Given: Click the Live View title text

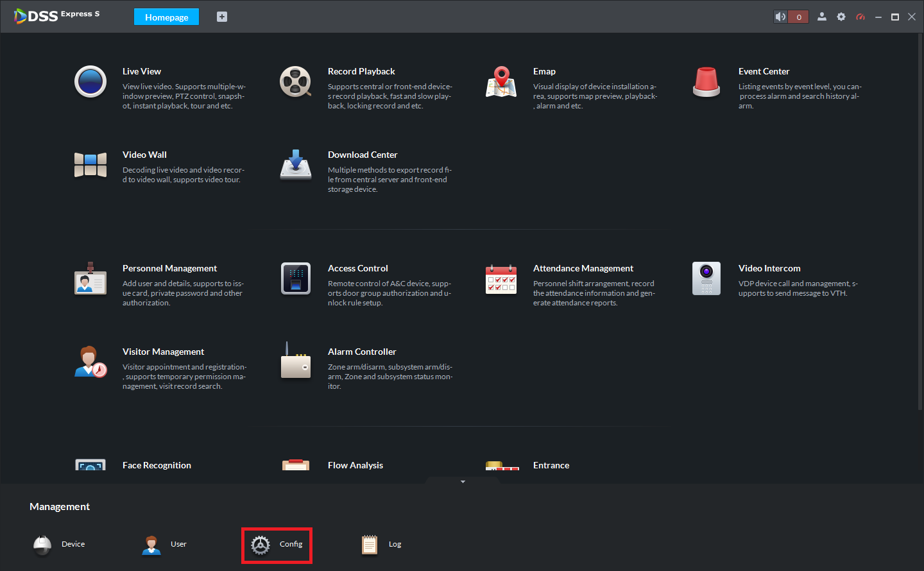Looking at the screenshot, I should pyautogui.click(x=142, y=71).
